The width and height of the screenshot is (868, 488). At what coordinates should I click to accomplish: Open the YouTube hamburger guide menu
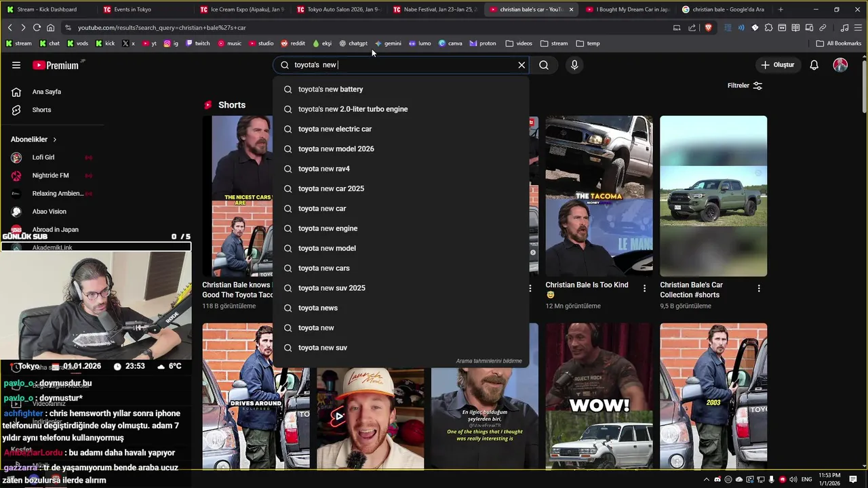click(16, 65)
